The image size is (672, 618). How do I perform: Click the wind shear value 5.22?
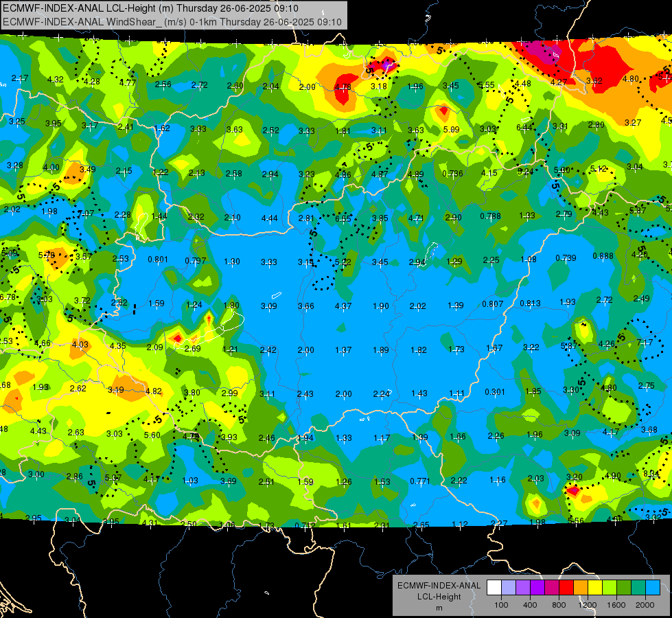(x=343, y=262)
